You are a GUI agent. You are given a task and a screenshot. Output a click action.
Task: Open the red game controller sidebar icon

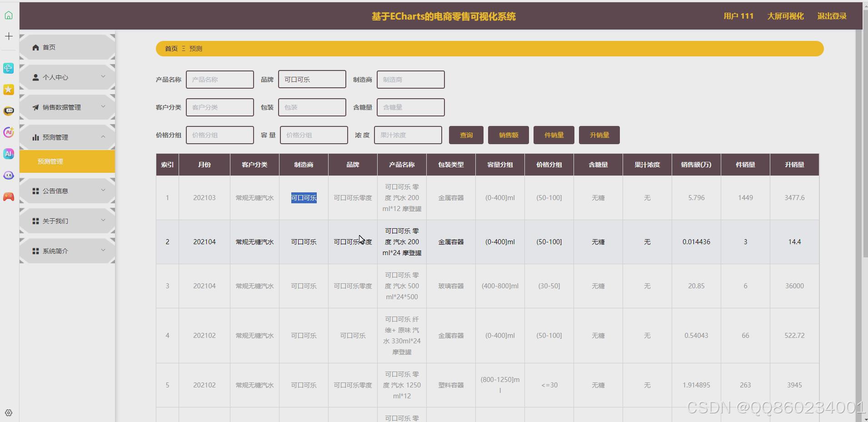point(9,197)
